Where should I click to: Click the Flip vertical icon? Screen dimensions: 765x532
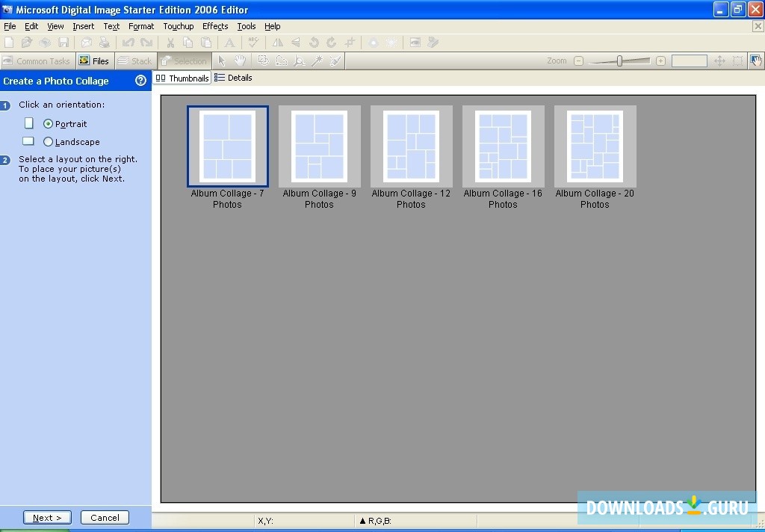coord(296,43)
